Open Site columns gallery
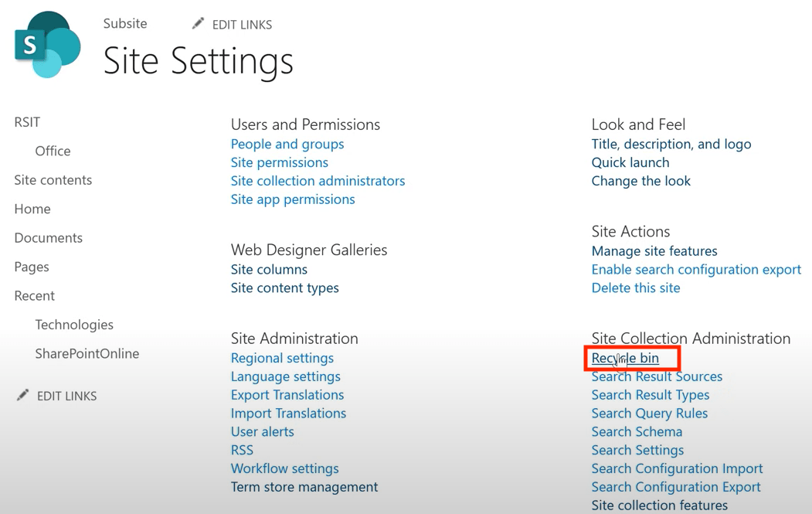 click(269, 269)
